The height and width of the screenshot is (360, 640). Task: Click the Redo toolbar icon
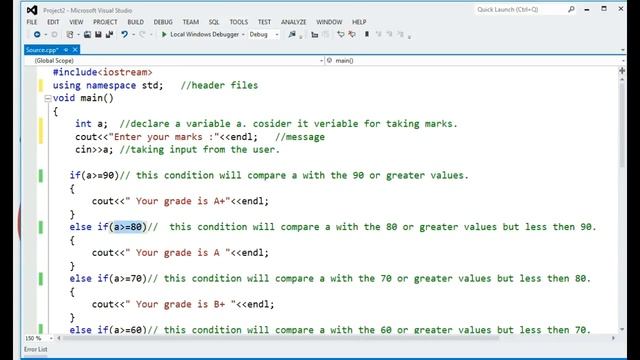click(x=142, y=35)
